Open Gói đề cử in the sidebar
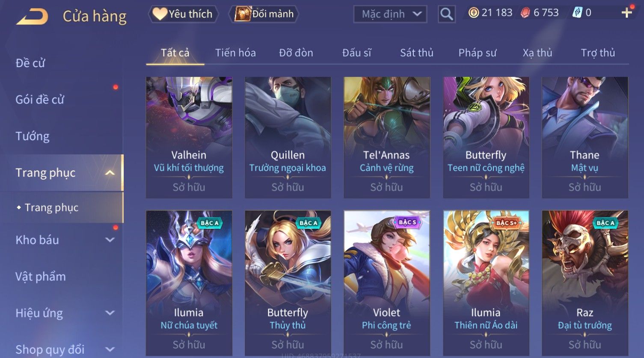The width and height of the screenshot is (644, 358). point(40,100)
